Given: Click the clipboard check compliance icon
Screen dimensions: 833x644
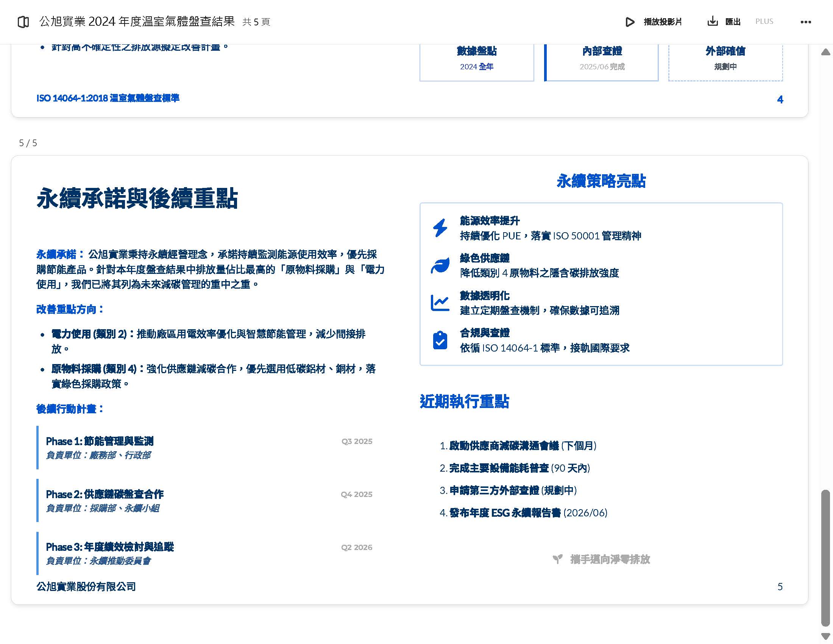Looking at the screenshot, I should click(x=440, y=340).
